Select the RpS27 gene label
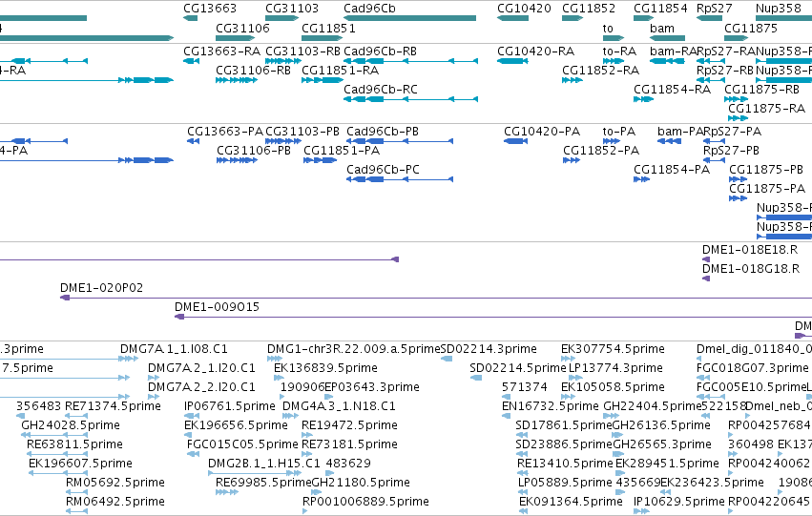This screenshot has width=812, height=516. 714,9
